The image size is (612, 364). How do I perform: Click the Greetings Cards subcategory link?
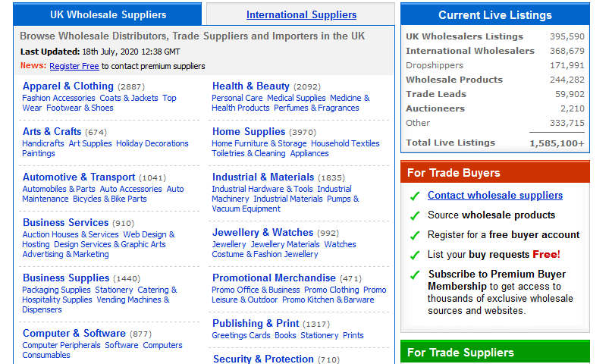click(241, 335)
